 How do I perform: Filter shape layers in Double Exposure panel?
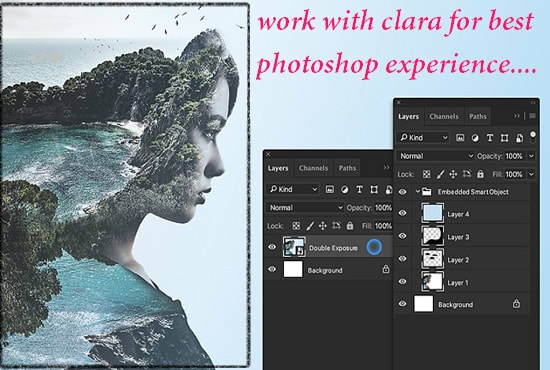(x=374, y=190)
